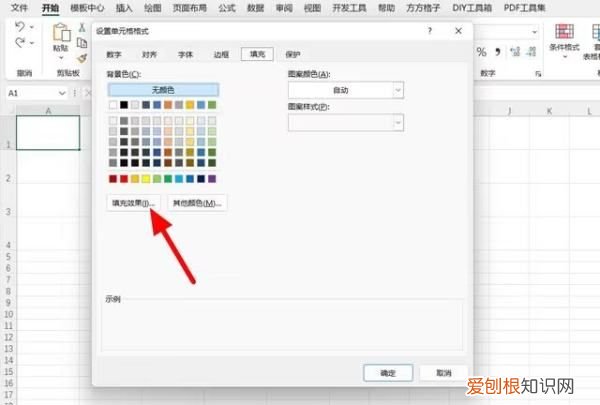Click the Format Painter brush icon
This screenshot has height=405, width=600.
pyautogui.click(x=82, y=58)
